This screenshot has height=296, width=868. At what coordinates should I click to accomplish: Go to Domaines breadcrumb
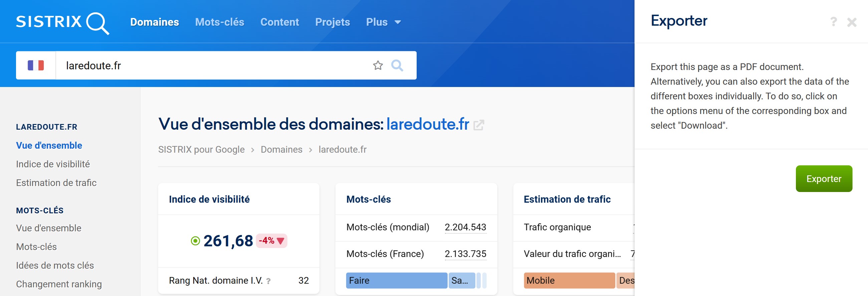pos(282,149)
